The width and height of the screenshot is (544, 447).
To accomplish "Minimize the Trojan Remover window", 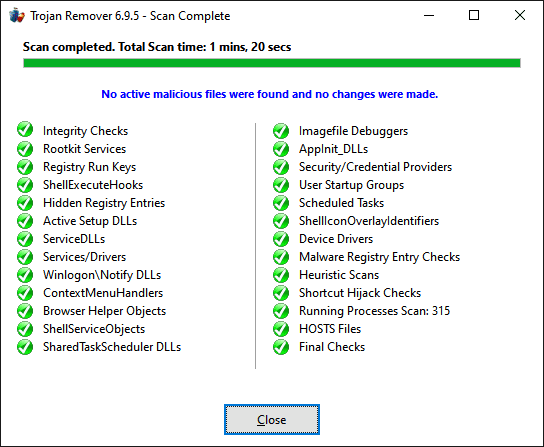I will tap(429, 15).
